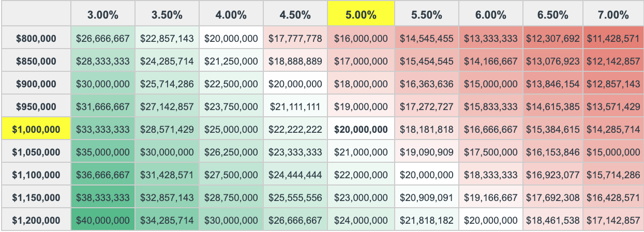Select the 6.00% column header
The width and height of the screenshot is (644, 232).
pyautogui.click(x=490, y=14)
